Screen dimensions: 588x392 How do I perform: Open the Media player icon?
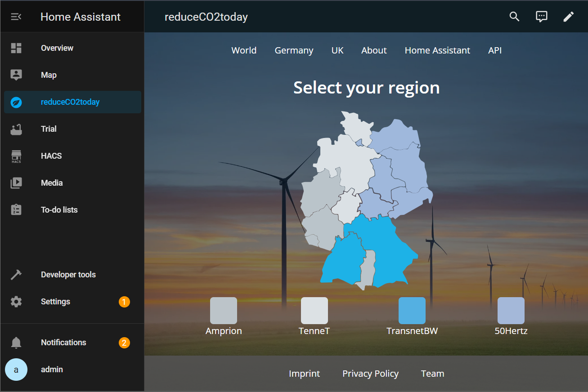(x=16, y=183)
